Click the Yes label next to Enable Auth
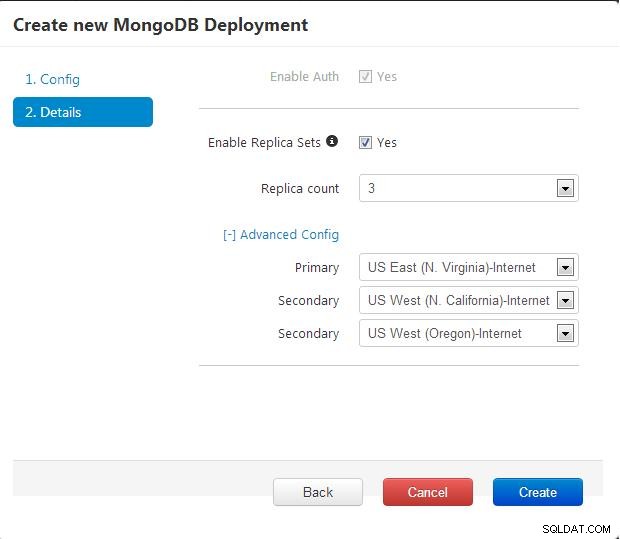This screenshot has height=539, width=620. pos(386,76)
